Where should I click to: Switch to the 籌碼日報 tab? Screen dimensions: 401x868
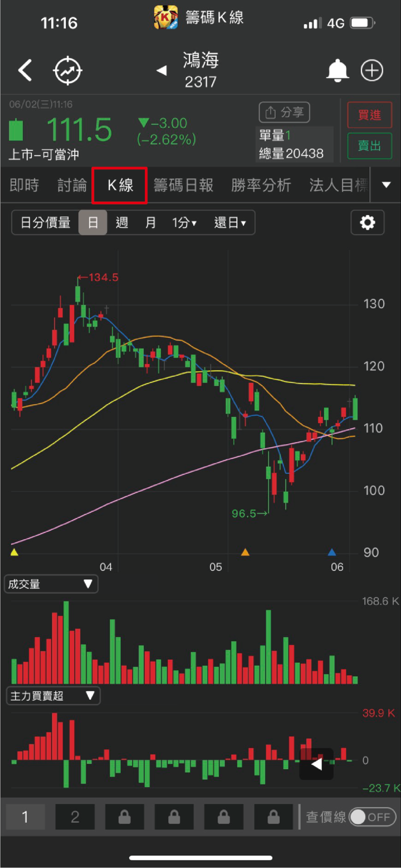[184, 186]
